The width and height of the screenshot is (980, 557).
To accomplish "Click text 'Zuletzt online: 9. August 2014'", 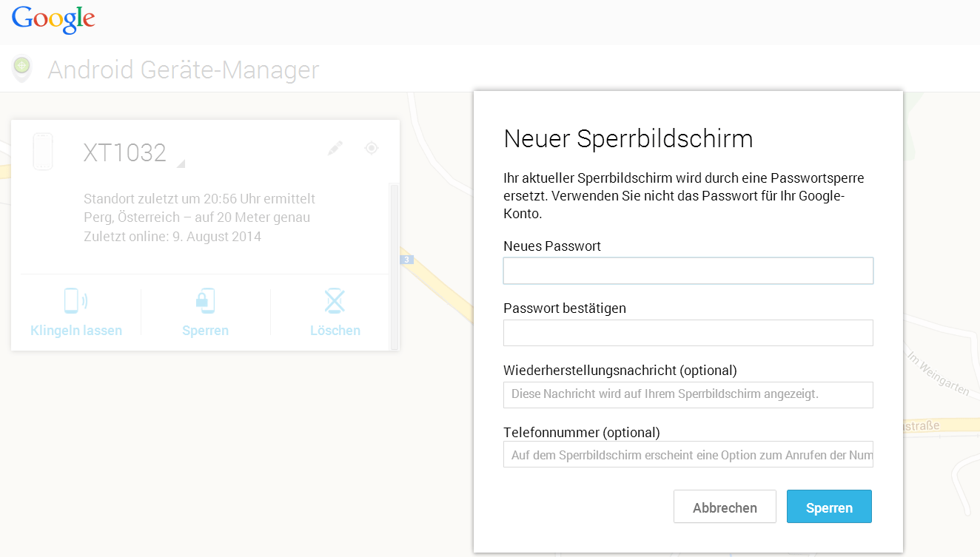I will (172, 237).
